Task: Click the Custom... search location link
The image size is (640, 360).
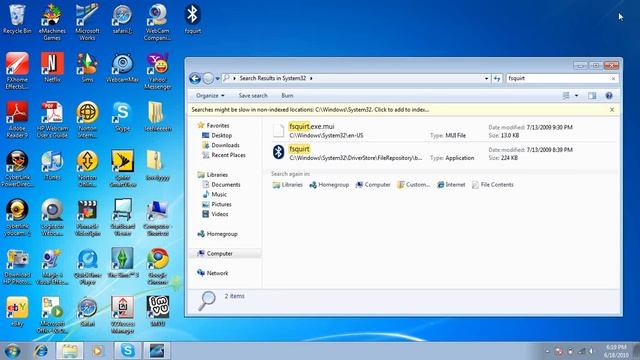Action: pyautogui.click(x=413, y=185)
